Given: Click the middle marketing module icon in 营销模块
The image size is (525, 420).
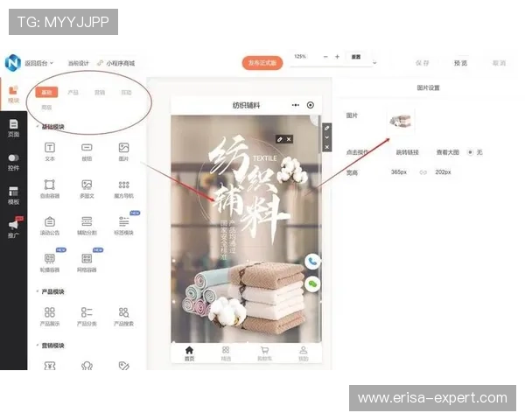Looking at the screenshot, I should 87,366.
